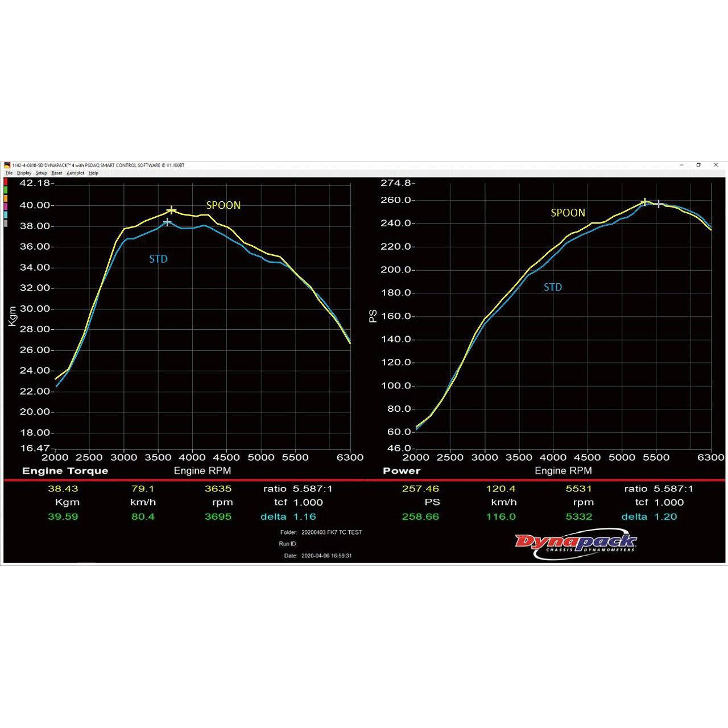Select the cyan run color swatch
This screenshot has width=728, height=728.
click(x=6, y=215)
